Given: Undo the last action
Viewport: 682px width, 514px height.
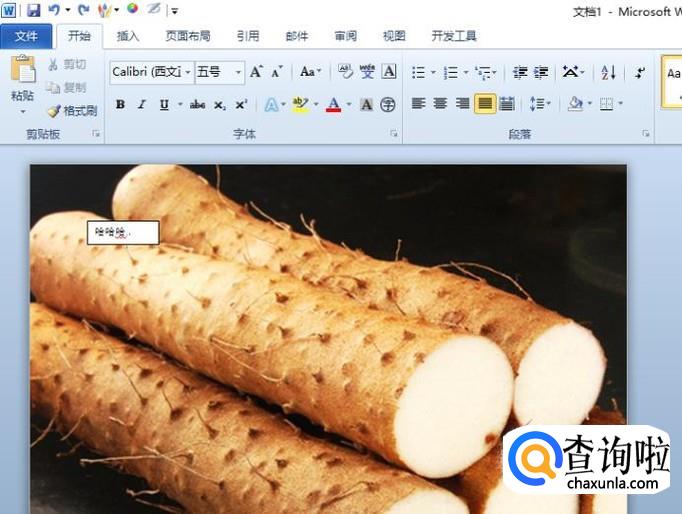Looking at the screenshot, I should tap(54, 10).
